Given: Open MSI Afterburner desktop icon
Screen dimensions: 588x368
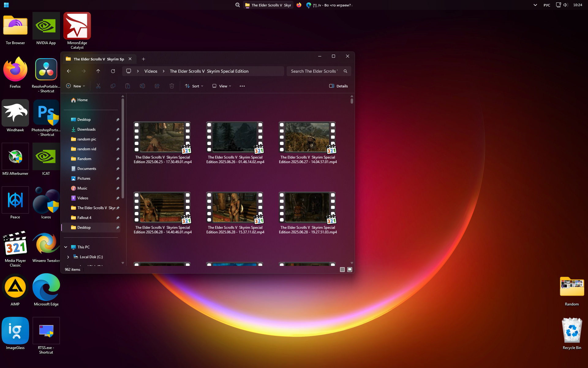Looking at the screenshot, I should point(15,157).
